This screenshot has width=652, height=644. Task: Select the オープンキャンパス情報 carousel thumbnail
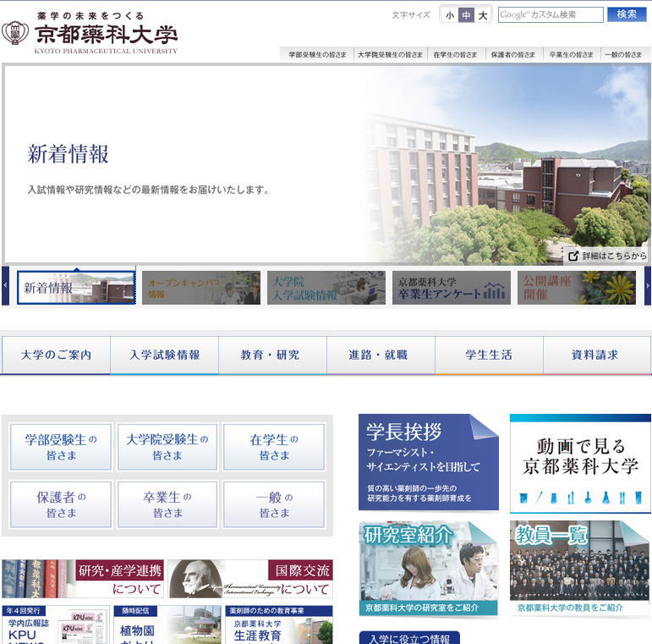tap(201, 288)
